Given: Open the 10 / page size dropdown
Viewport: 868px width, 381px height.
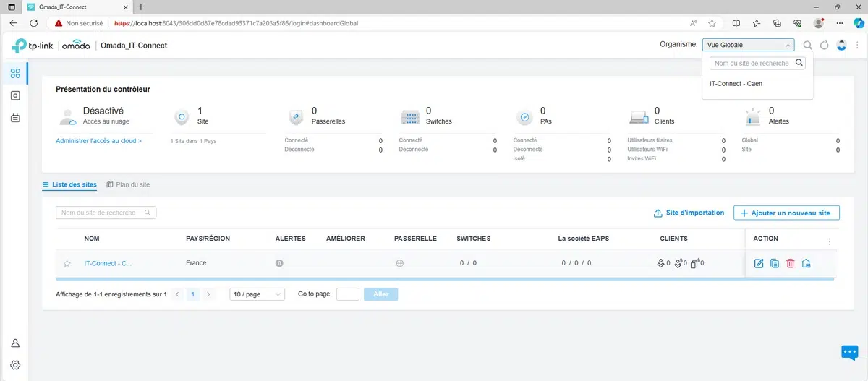Looking at the screenshot, I should pyautogui.click(x=257, y=294).
